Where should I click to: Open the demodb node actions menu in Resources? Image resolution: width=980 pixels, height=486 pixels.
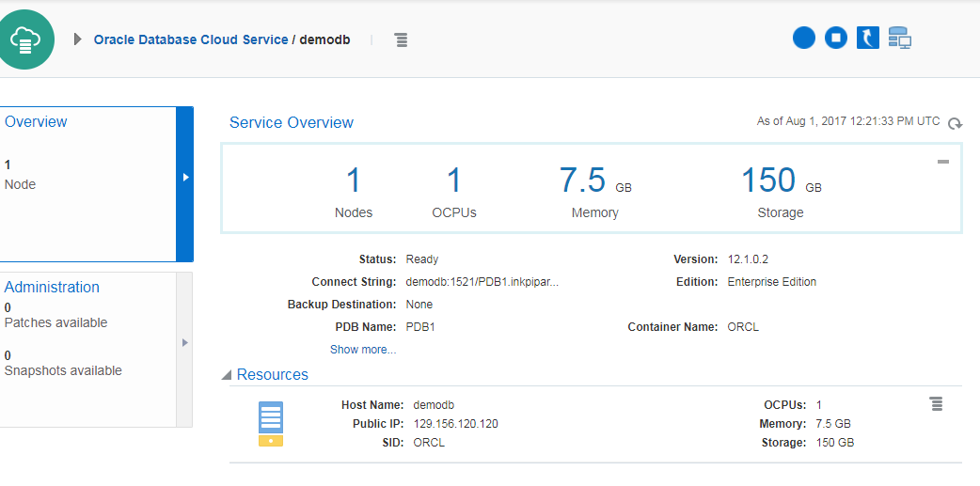pos(936,404)
